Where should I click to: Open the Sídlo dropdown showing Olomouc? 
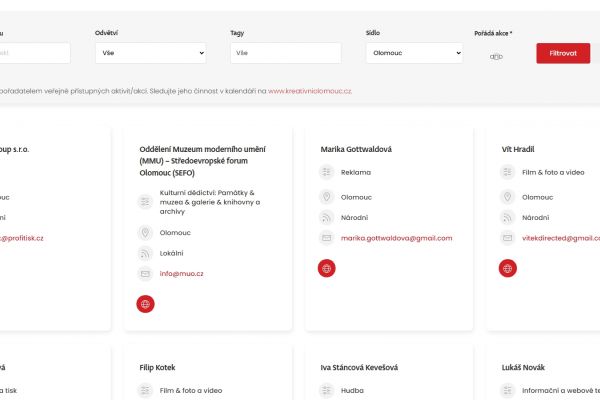(x=414, y=53)
